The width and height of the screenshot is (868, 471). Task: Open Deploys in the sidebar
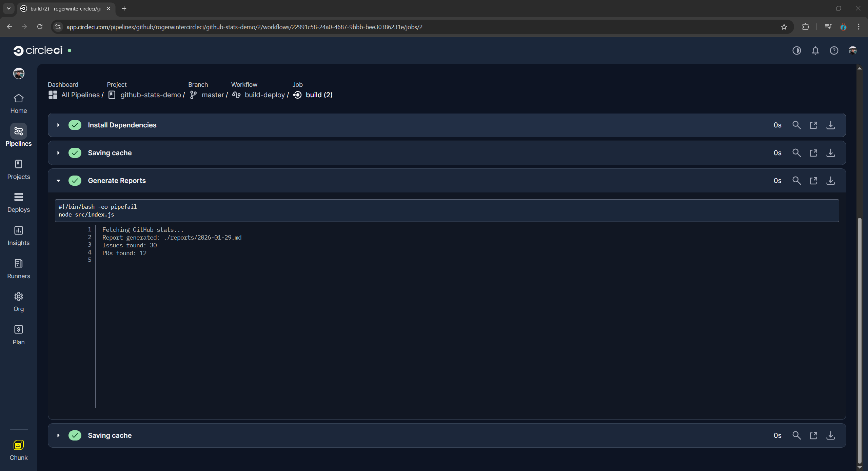pos(19,203)
